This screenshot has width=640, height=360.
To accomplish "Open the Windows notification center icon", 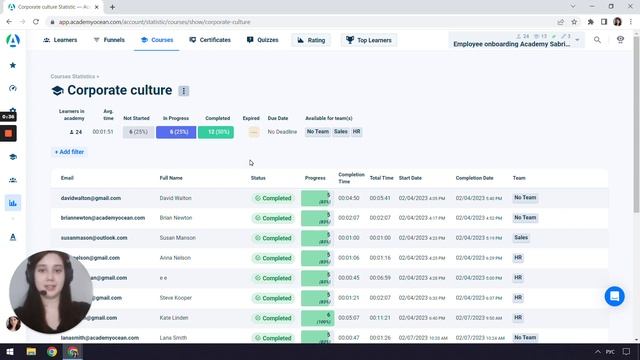I will [x=627, y=351].
